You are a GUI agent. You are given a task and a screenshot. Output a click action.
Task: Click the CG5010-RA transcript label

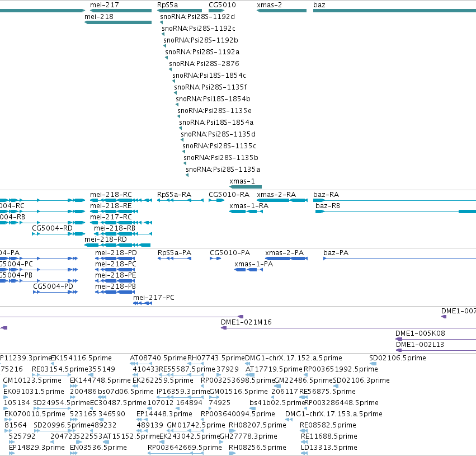(229, 195)
